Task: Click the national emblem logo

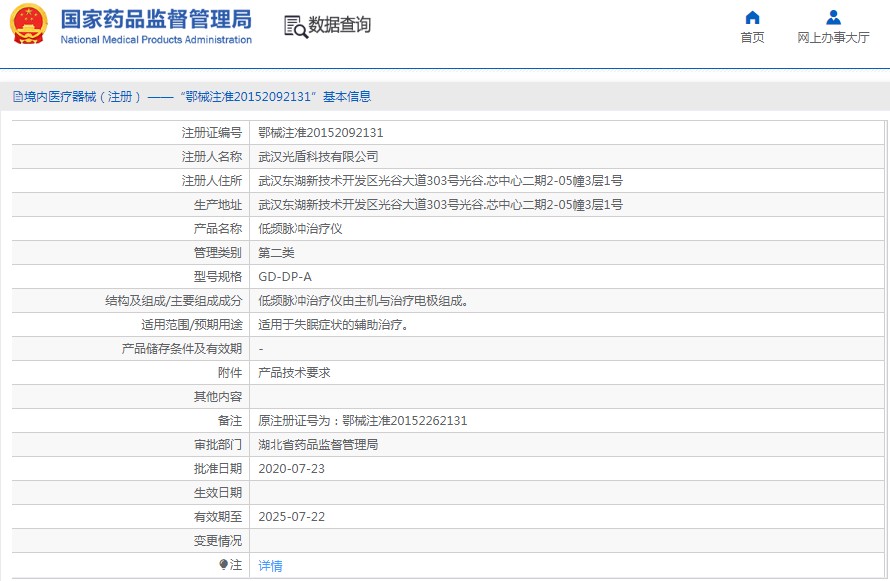Action: coord(28,26)
